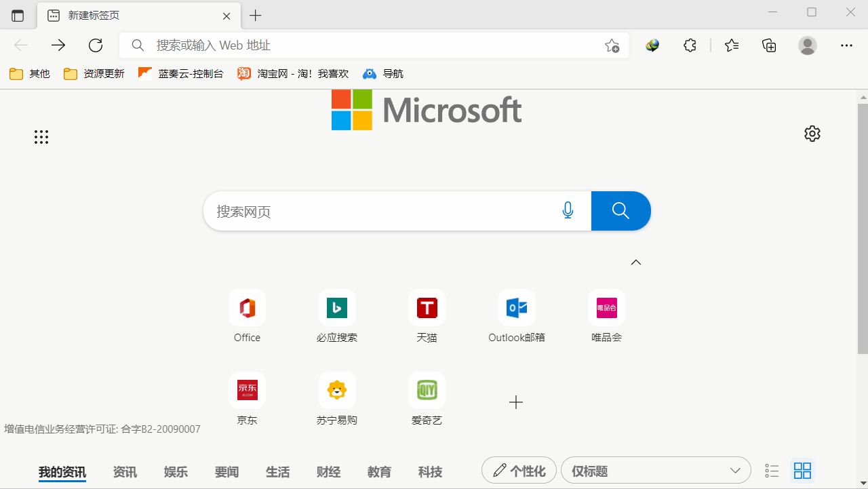
Task: Open the vertical tabs panel icon
Action: click(18, 16)
